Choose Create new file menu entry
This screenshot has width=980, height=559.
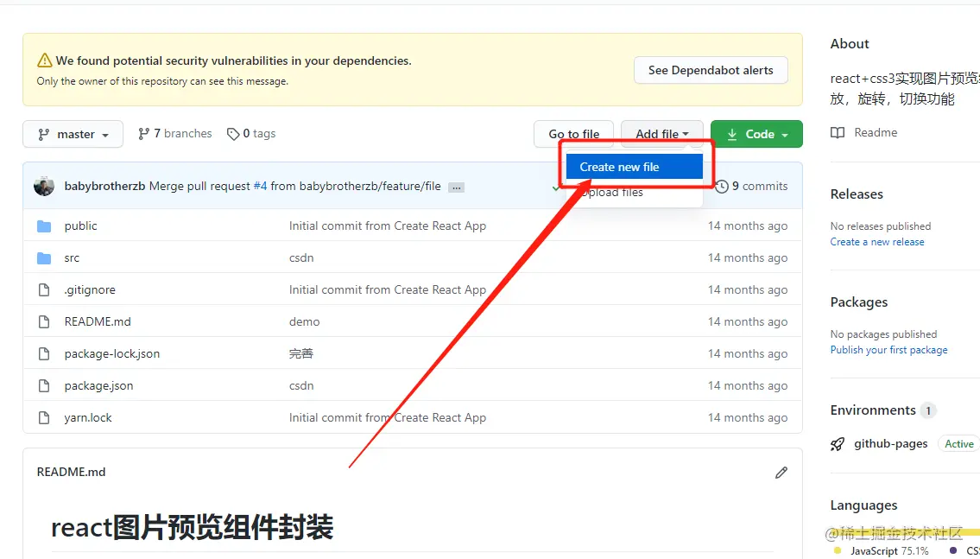click(x=635, y=167)
